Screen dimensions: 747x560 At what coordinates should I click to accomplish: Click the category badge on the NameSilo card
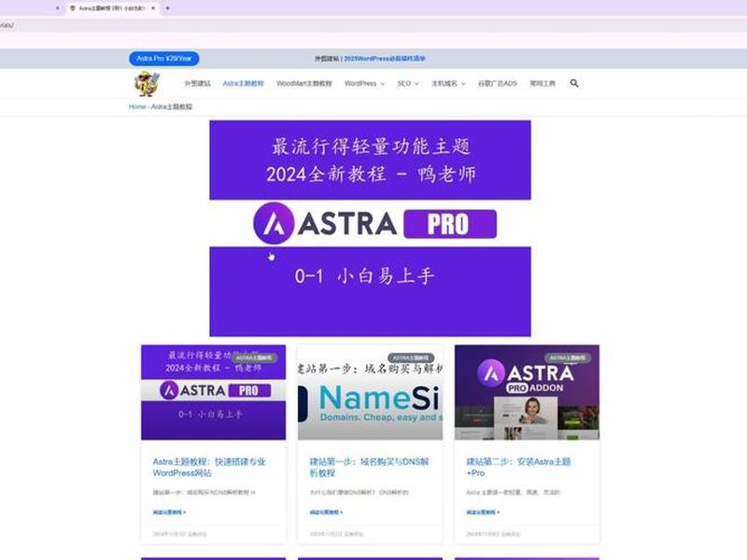[411, 357]
